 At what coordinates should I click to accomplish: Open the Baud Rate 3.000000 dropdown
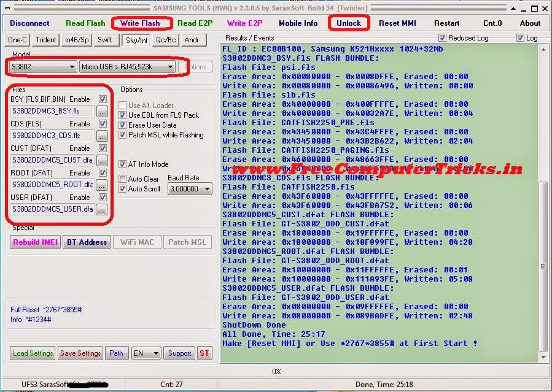(x=190, y=189)
